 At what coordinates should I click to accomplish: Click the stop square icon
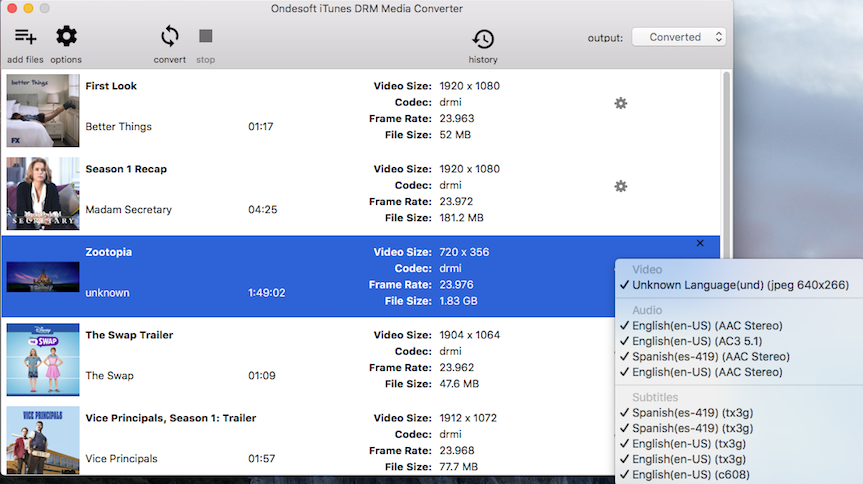(205, 36)
